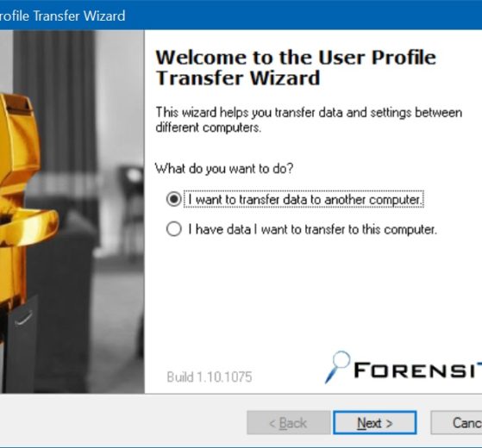Click the ForensiT magnifying glass logo icon

[337, 367]
